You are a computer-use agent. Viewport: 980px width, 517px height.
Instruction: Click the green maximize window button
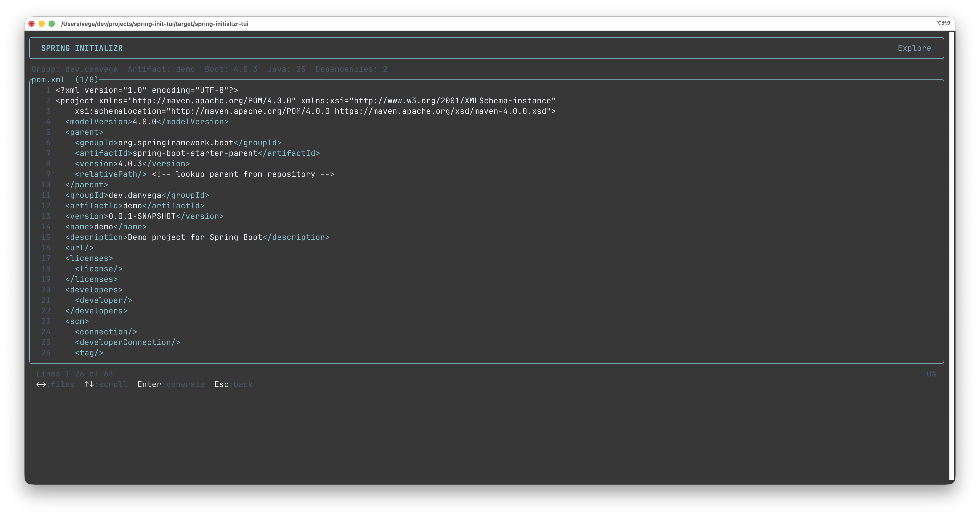point(52,24)
